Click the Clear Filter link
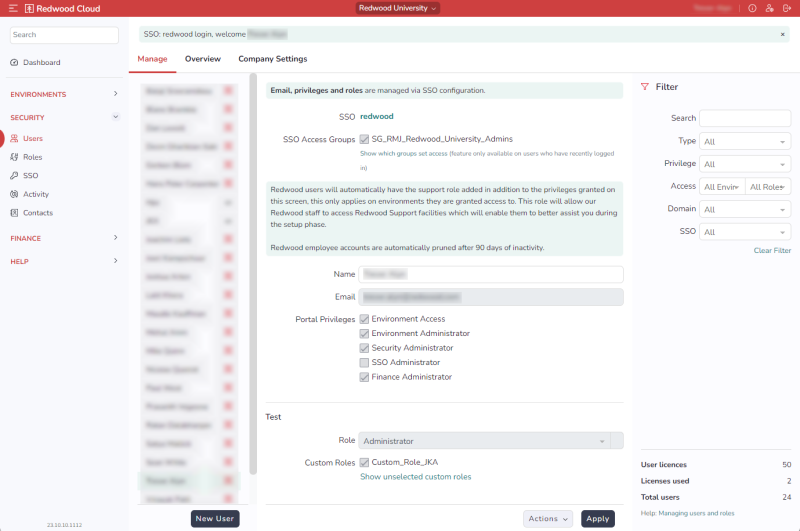The image size is (800, 531). [772, 250]
